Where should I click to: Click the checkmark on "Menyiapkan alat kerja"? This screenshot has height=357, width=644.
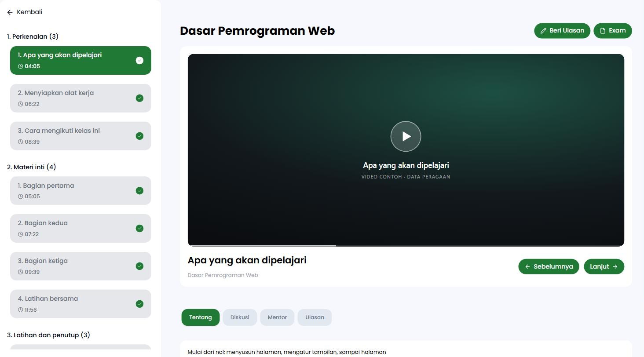pyautogui.click(x=139, y=98)
